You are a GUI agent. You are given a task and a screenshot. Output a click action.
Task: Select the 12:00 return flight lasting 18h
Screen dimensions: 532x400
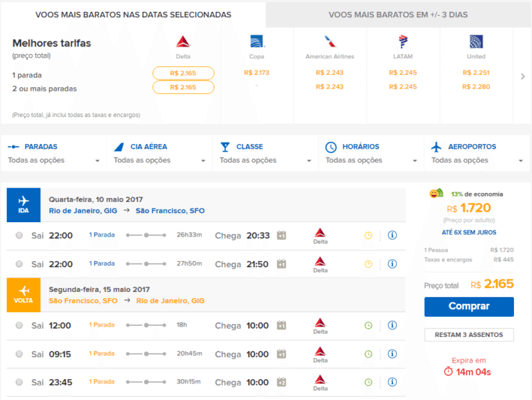click(x=19, y=325)
